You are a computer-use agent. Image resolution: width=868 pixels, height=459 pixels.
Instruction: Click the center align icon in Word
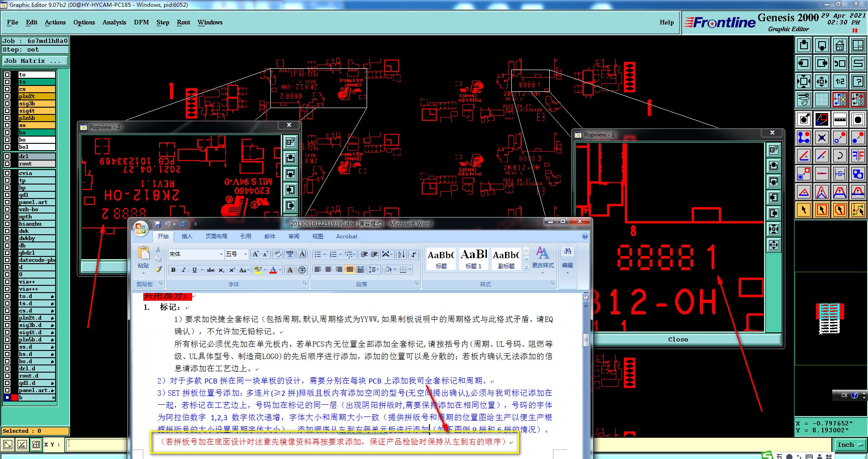pyautogui.click(x=328, y=270)
